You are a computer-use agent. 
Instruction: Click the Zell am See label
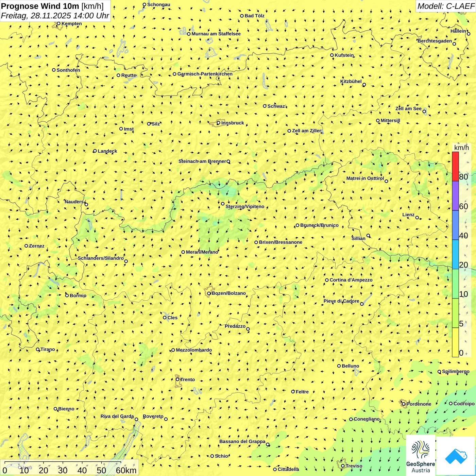point(408,108)
